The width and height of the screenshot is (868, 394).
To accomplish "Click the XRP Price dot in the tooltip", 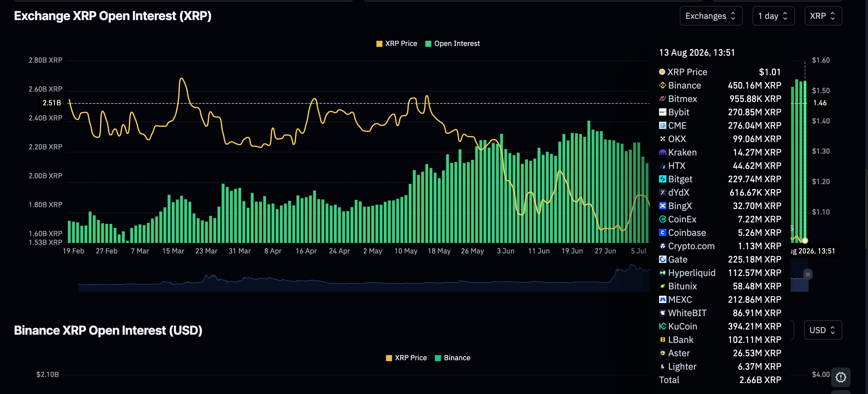I will [x=662, y=72].
